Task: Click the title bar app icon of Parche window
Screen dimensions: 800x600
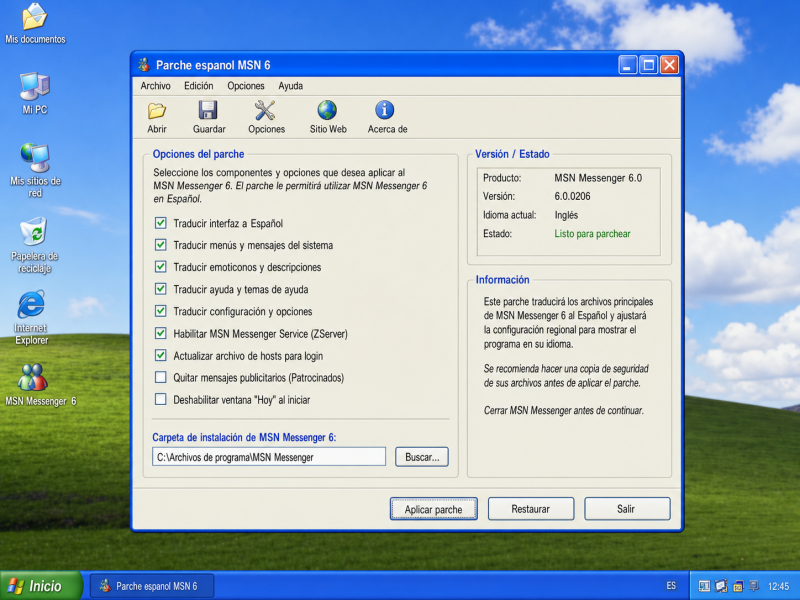Action: [x=144, y=65]
